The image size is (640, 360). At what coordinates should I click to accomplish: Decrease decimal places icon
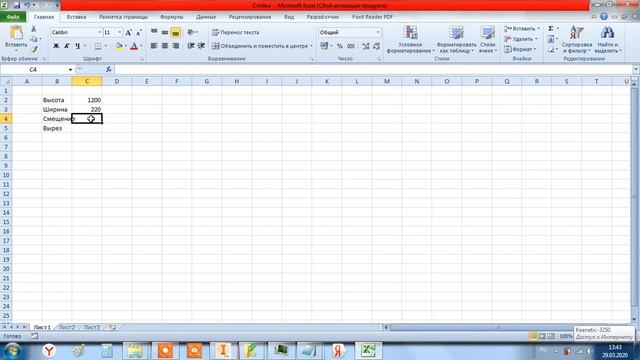376,46
